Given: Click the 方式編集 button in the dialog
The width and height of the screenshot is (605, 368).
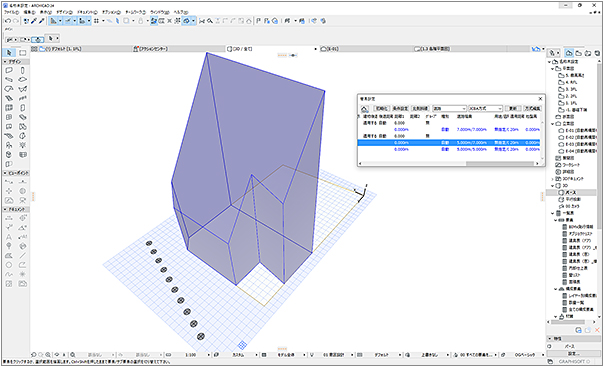Looking at the screenshot, I should (532, 109).
